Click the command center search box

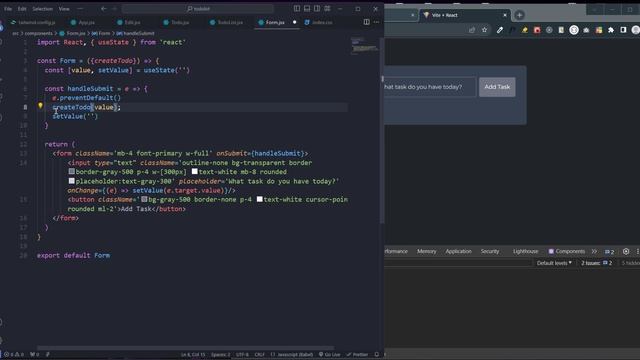coord(198,9)
